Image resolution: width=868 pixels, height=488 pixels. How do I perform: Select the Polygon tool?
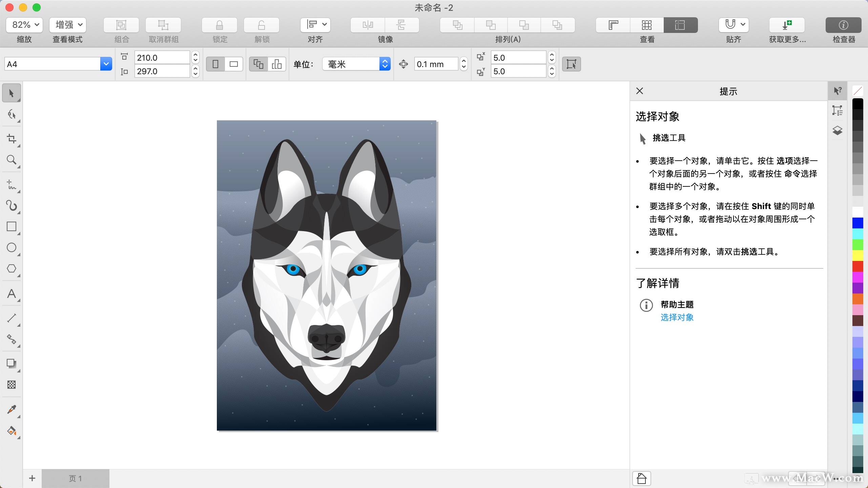(x=12, y=268)
